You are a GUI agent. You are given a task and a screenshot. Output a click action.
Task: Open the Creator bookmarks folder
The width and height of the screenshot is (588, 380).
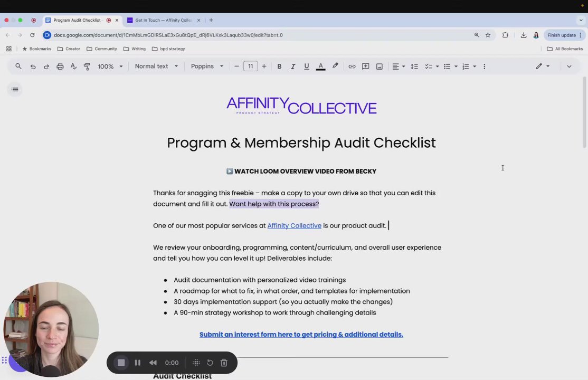[69, 49]
